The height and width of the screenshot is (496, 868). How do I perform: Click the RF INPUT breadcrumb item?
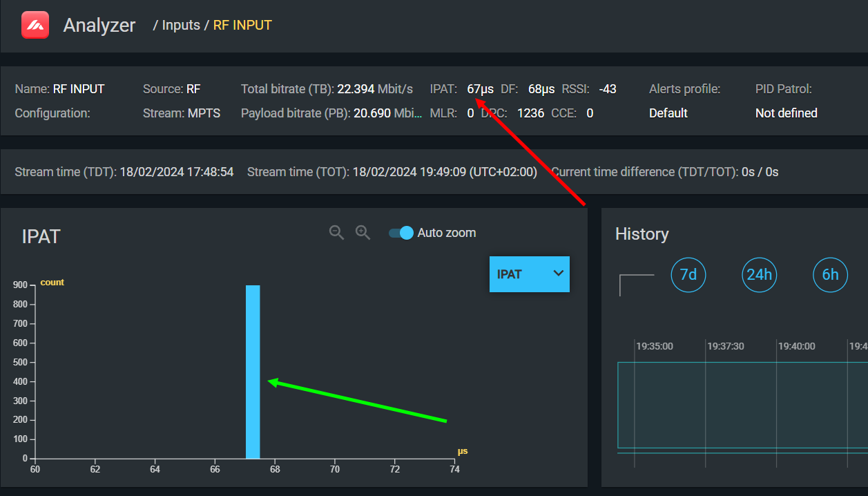pyautogui.click(x=242, y=26)
